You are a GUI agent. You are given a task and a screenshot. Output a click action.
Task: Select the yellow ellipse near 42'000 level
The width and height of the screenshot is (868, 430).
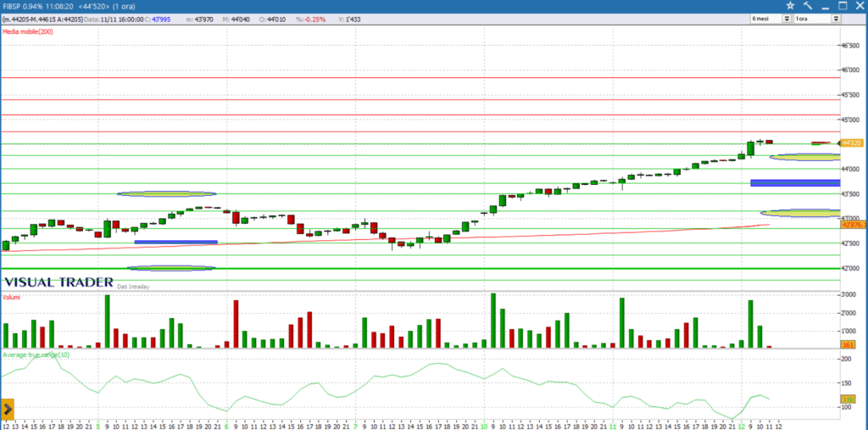click(171, 268)
